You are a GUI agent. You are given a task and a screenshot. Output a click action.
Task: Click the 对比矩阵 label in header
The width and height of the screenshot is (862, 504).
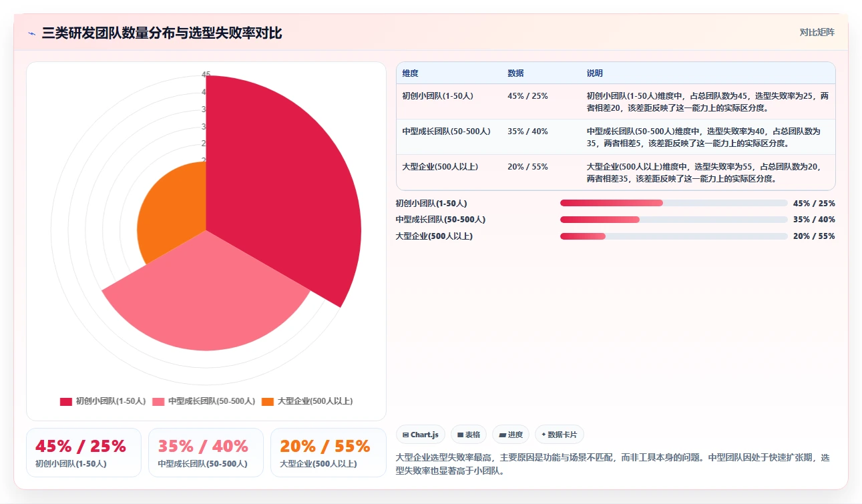pyautogui.click(x=817, y=32)
